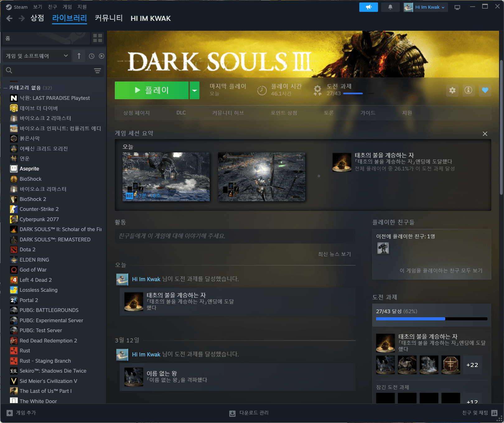Screen dimensions: 504x423
Task: Open advanced filter options icon
Action: click(97, 71)
